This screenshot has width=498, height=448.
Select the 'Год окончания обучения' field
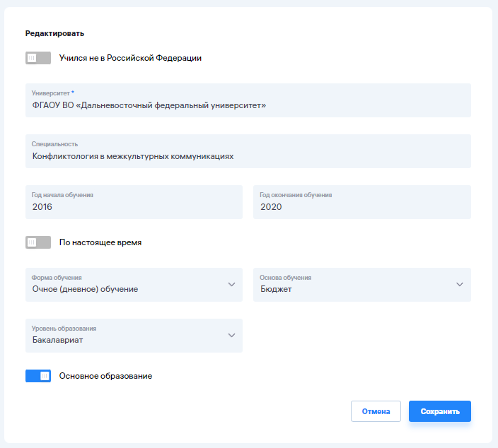(x=361, y=202)
